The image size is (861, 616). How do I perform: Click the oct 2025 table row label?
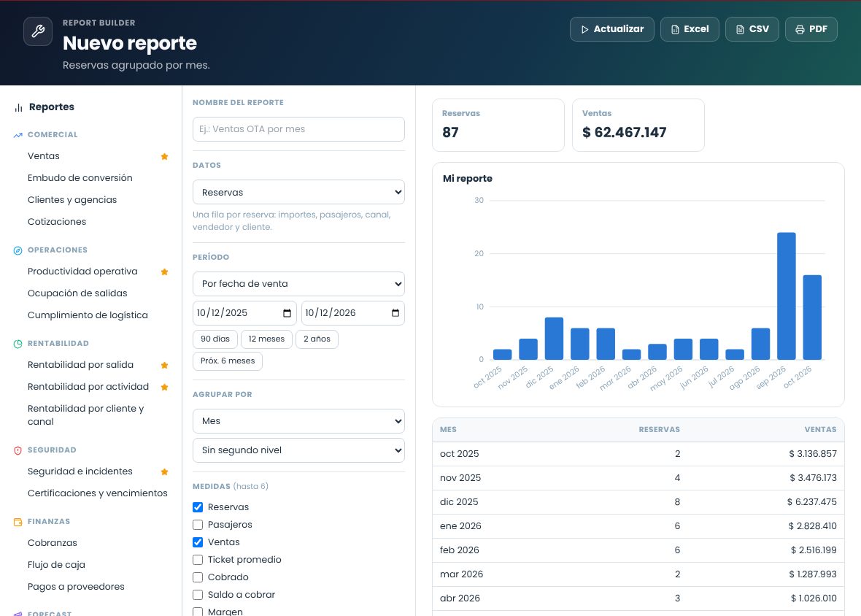[459, 454]
